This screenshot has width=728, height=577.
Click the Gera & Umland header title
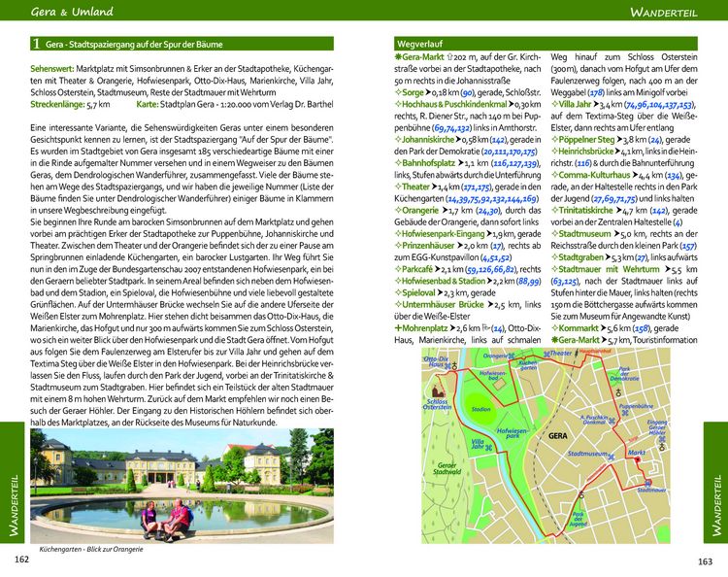pyautogui.click(x=72, y=11)
